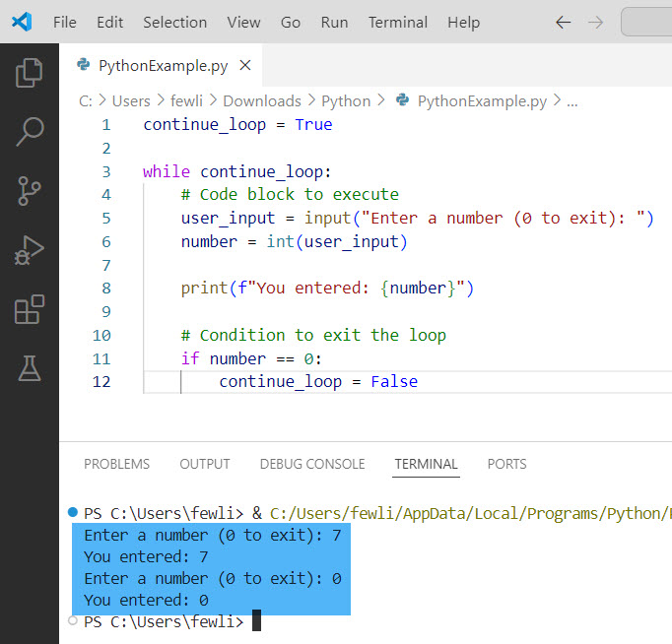
Task: Click the C: breadcrumb segment
Action: (x=86, y=101)
